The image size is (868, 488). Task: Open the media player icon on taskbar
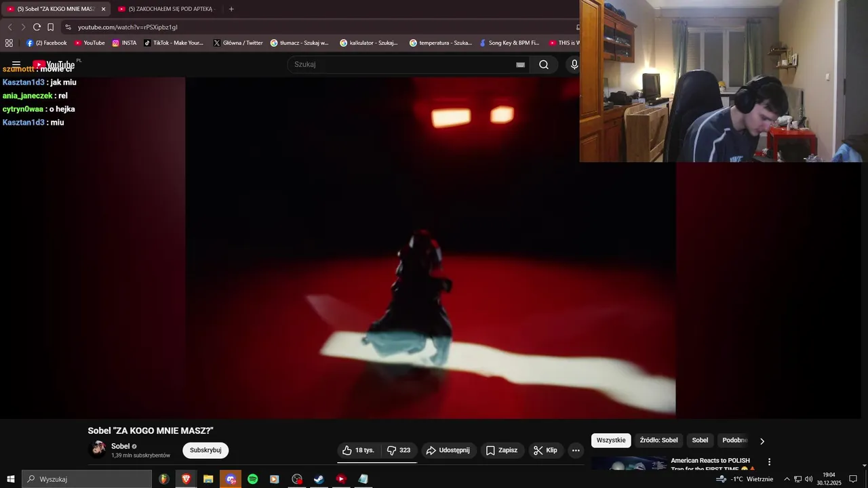(274, 479)
